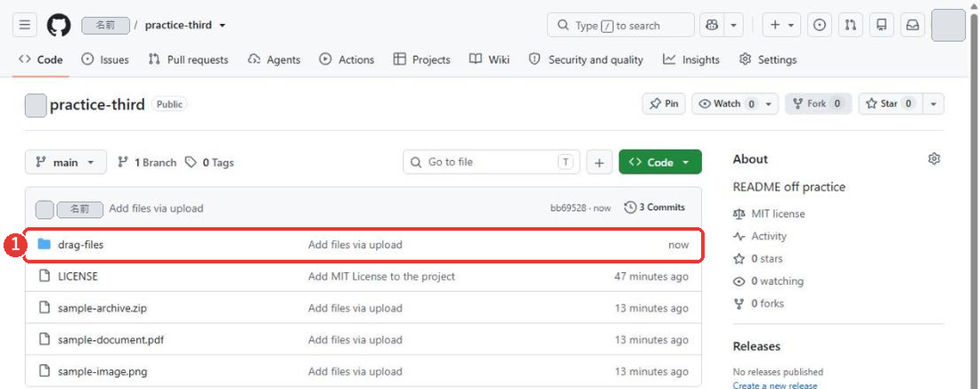
Task: Expand the Watch options dropdown arrow
Action: pyautogui.click(x=770, y=103)
